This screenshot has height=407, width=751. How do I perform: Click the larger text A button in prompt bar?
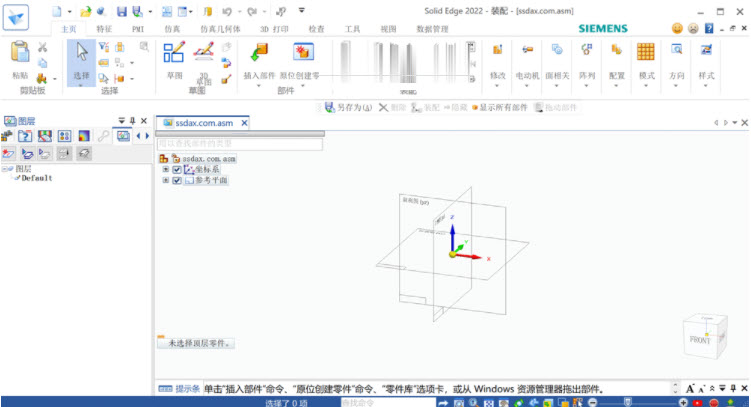(690, 388)
